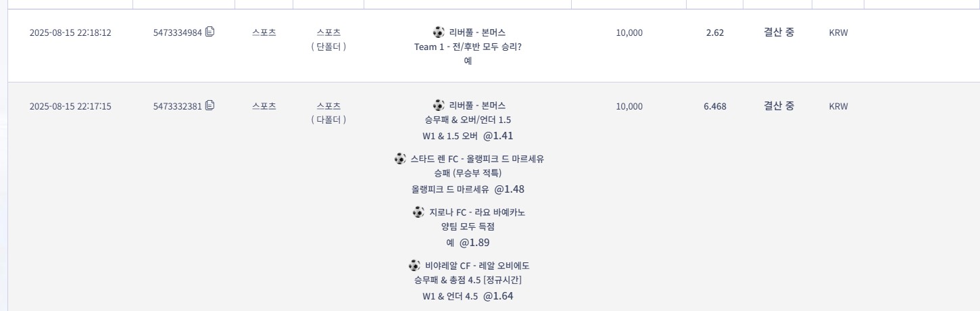Click soccer ball beside 리버풀 - 본머스 in 다폴더 bet
Image resolution: width=980 pixels, height=311 pixels.
coord(439,105)
